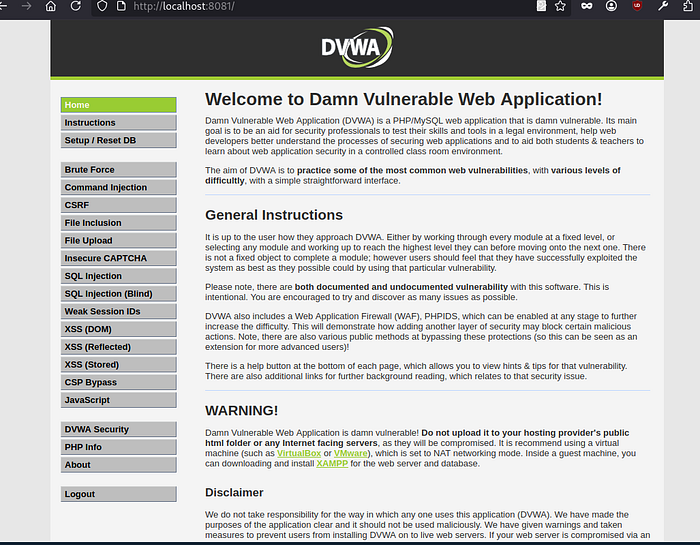The width and height of the screenshot is (700, 545).
Task: Follow the VirtualBox link
Action: coord(299,453)
